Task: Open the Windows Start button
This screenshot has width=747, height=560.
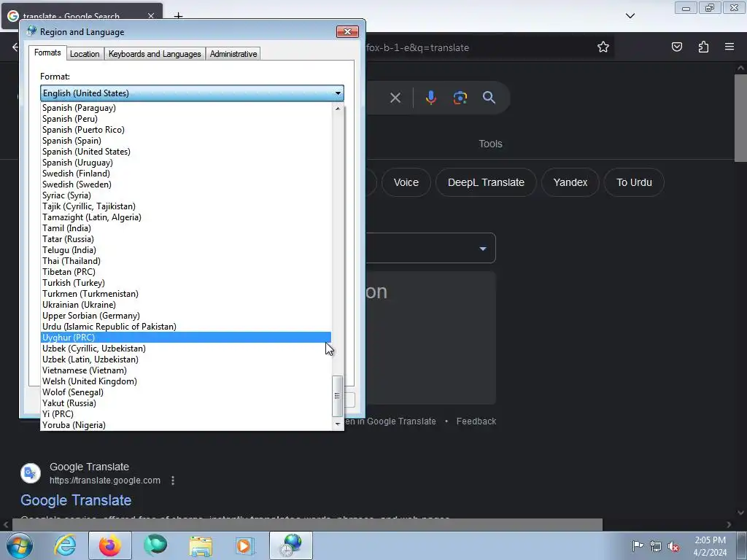Action: tap(19, 545)
